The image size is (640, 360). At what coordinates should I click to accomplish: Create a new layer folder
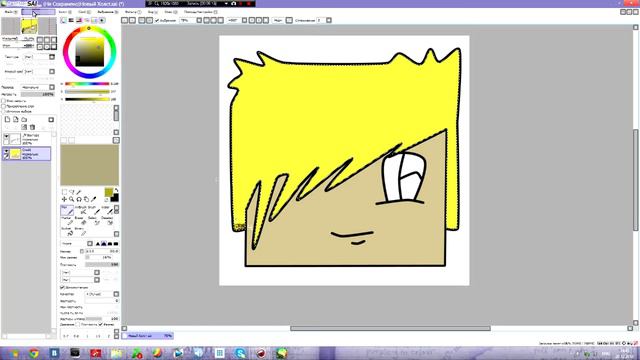24,120
